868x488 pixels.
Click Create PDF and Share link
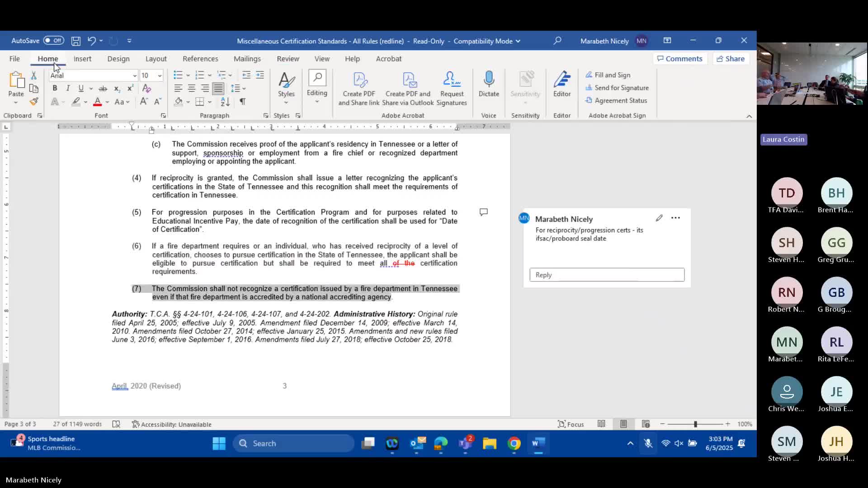click(359, 89)
